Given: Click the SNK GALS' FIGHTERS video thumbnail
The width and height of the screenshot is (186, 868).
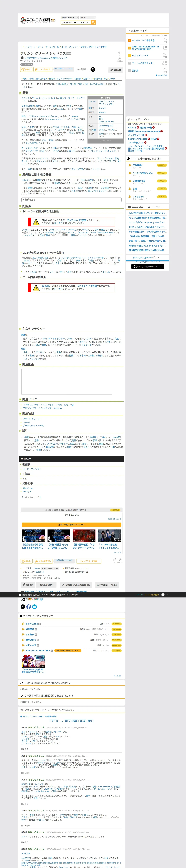Looking at the screenshot, I should coord(33,661).
